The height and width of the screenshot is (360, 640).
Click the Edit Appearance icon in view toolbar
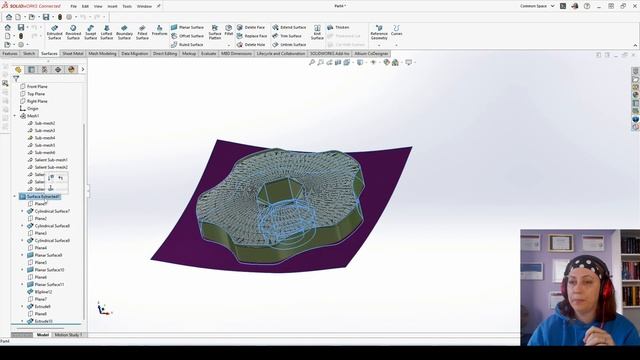coord(386,62)
